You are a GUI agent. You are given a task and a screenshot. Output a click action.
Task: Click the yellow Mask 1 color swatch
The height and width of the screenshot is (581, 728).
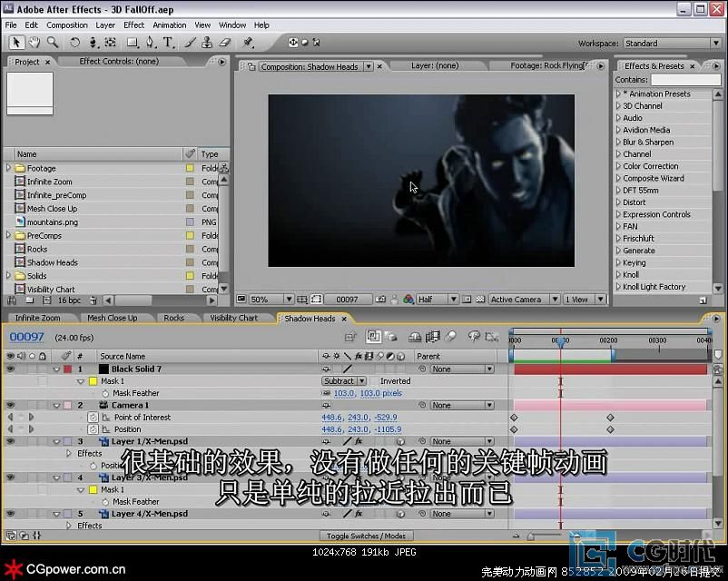pyautogui.click(x=93, y=381)
